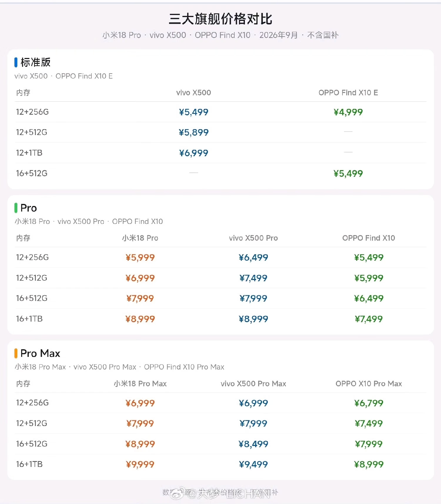
Task: Select OPPO X10 Pro Max price ¥6,799
Action: coord(369,403)
